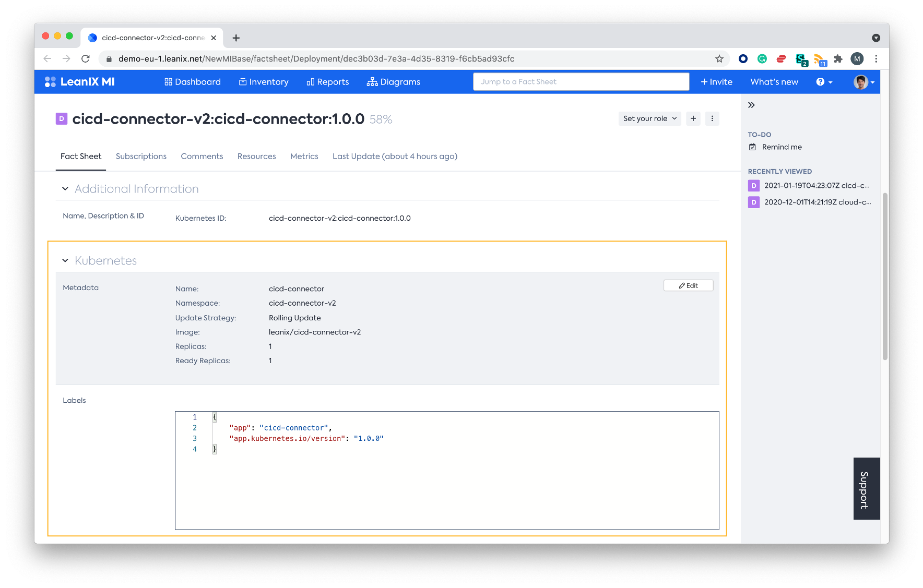Open the Set your role dropdown
Screen dimensions: 923x588
[650, 118]
